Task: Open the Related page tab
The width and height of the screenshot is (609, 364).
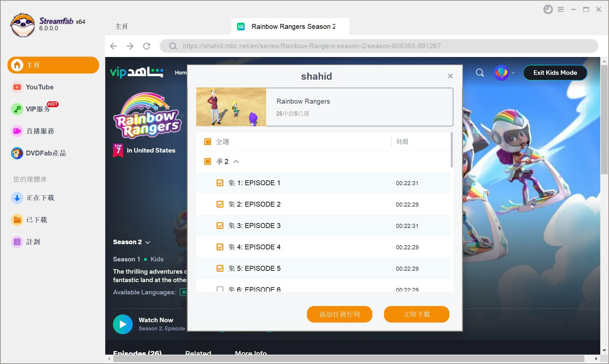Action: 198,353
